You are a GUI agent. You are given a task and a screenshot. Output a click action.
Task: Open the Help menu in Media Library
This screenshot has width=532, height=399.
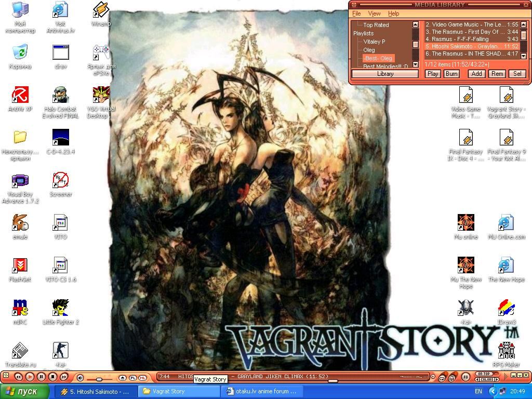click(x=394, y=14)
